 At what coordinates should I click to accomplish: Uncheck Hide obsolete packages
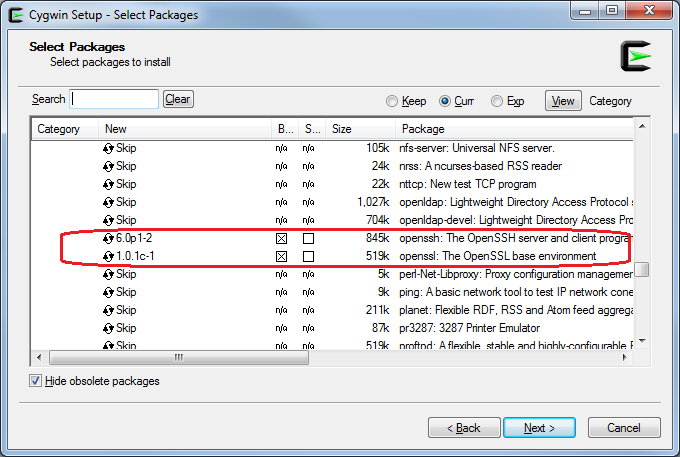(35, 381)
